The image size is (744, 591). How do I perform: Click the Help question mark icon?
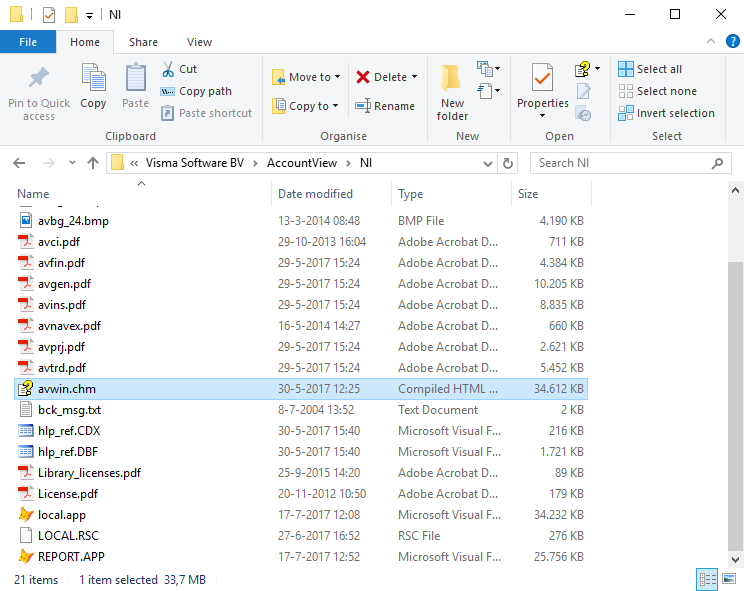[733, 42]
